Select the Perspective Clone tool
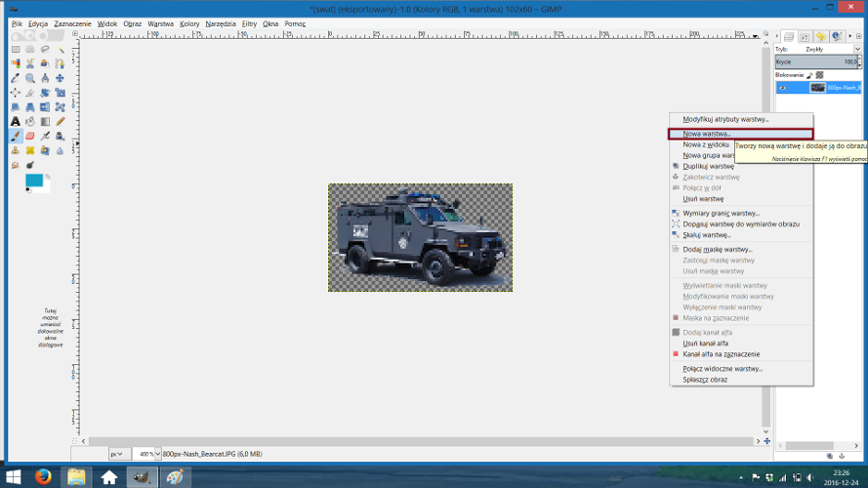The image size is (868, 488). point(45,150)
